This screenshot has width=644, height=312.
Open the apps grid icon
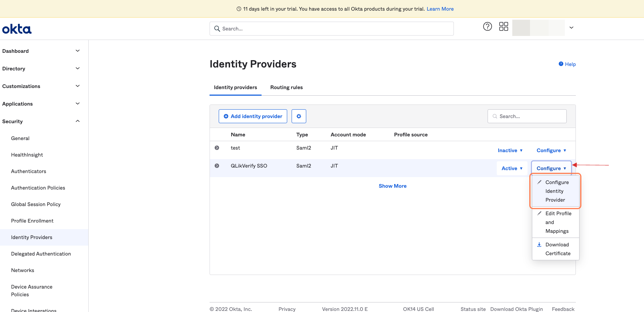504,26
